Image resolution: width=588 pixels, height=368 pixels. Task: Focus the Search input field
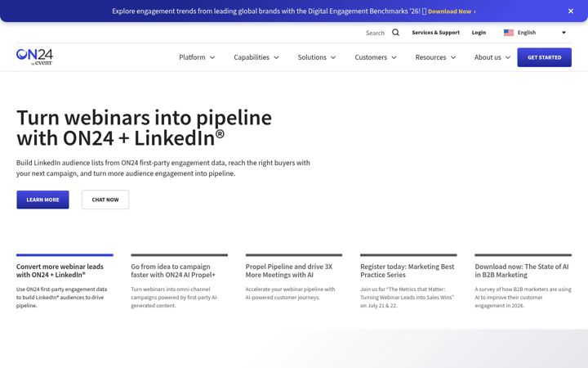point(376,33)
